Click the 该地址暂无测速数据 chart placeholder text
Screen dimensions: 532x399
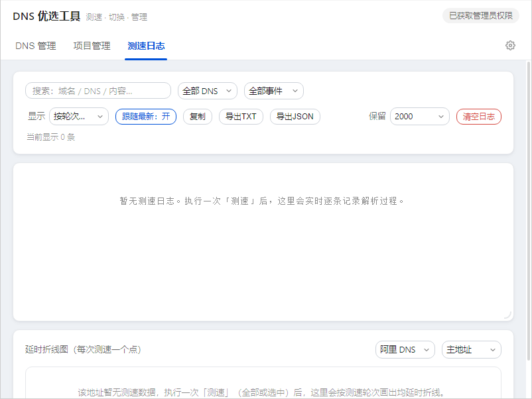coord(261,392)
